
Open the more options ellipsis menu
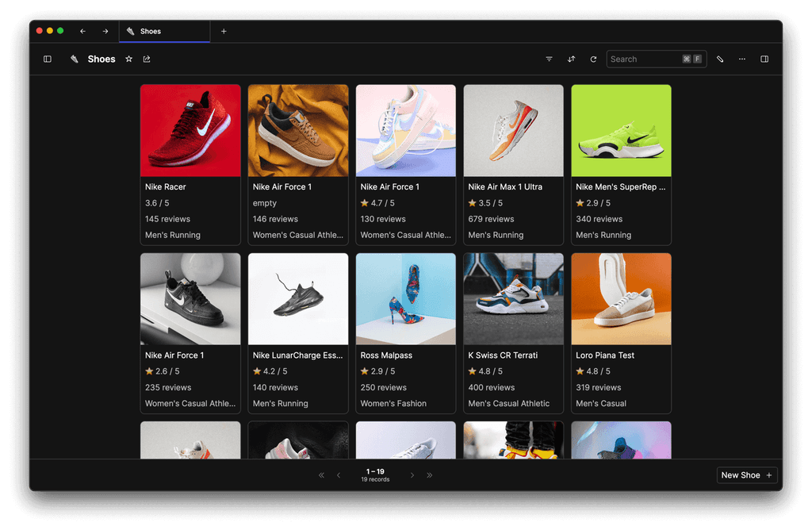click(742, 59)
